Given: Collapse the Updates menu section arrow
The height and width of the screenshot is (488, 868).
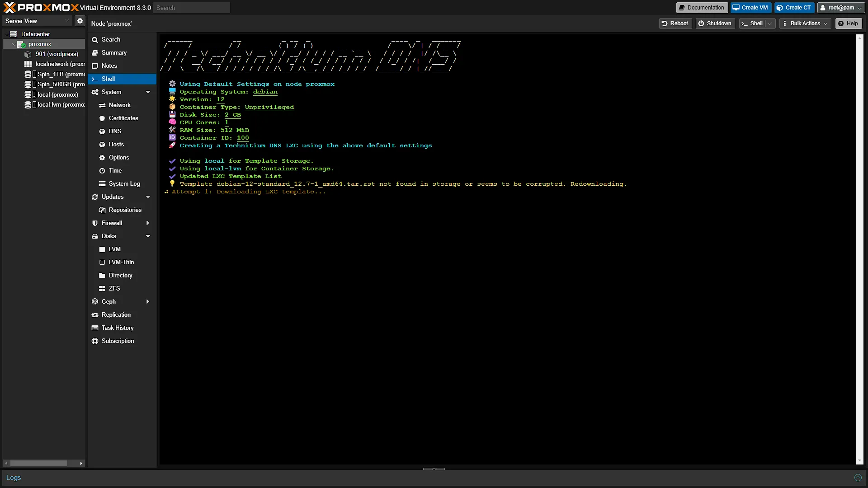Looking at the screenshot, I should pyautogui.click(x=148, y=197).
